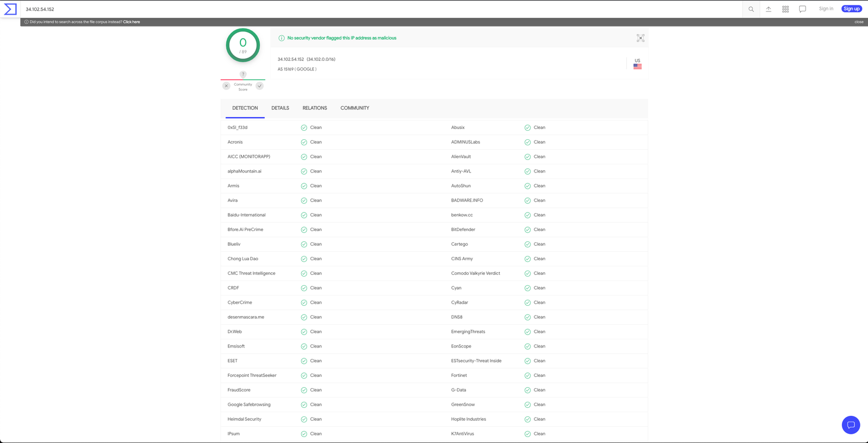This screenshot has width=868, height=443.
Task: Click the Comodo Valkyrie Verdict vendor name
Action: tap(476, 273)
